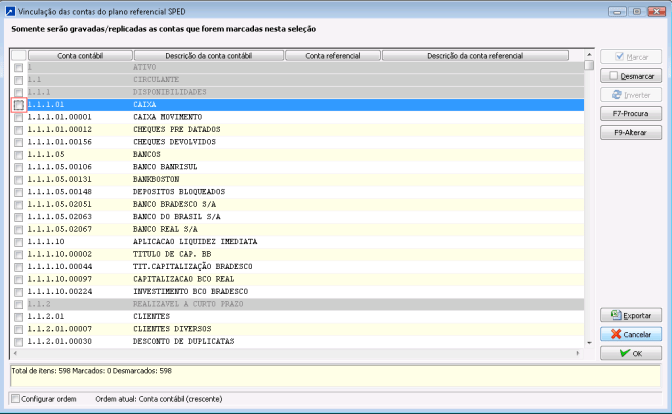Image resolution: width=672 pixels, height=414 pixels.
Task: Click the Descrição da conta referencial header
Action: click(475, 56)
